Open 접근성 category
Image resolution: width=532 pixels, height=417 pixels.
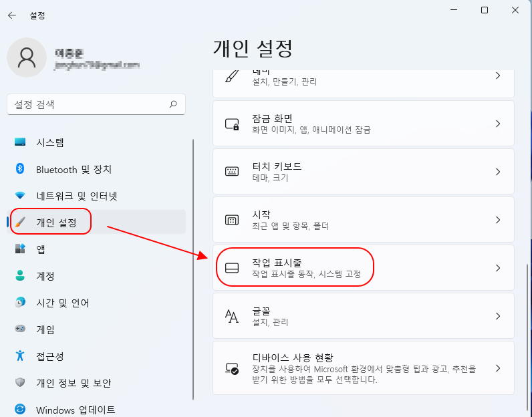96,356
